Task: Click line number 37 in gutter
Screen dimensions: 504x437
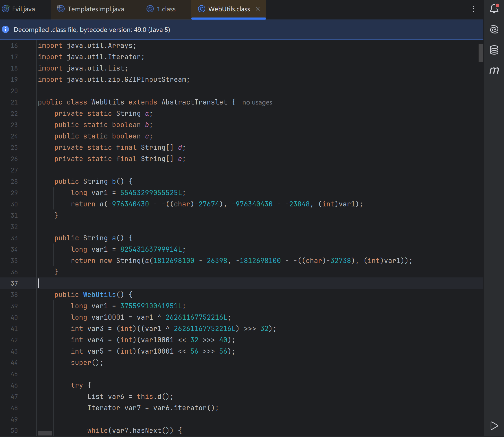Action: point(14,284)
